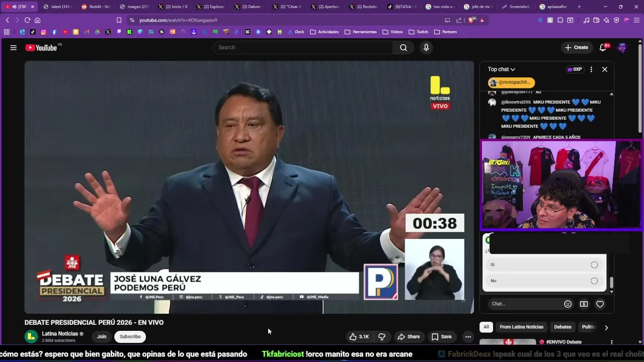
Task: Select the From Latina Noticias chip
Action: point(521,327)
